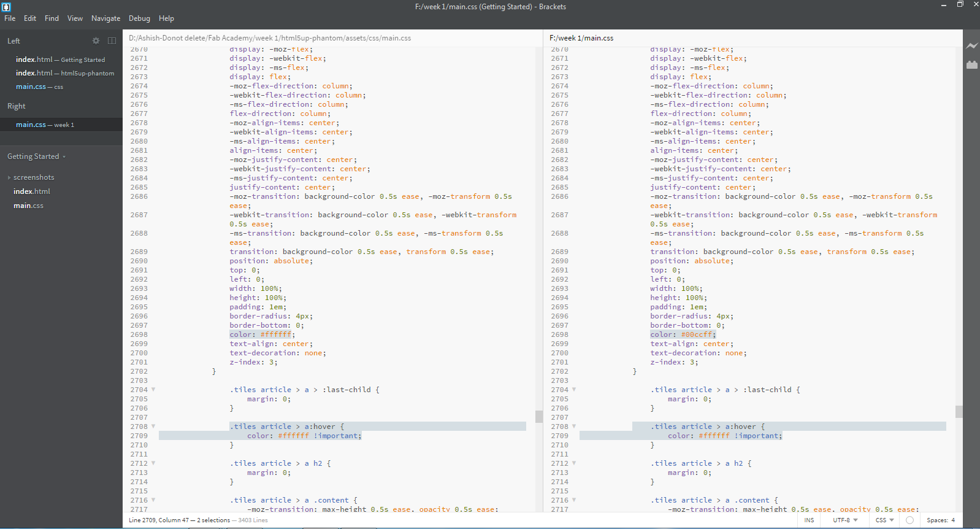
Task: Collapse line 2716 fold arrow in right pane
Action: point(574,500)
